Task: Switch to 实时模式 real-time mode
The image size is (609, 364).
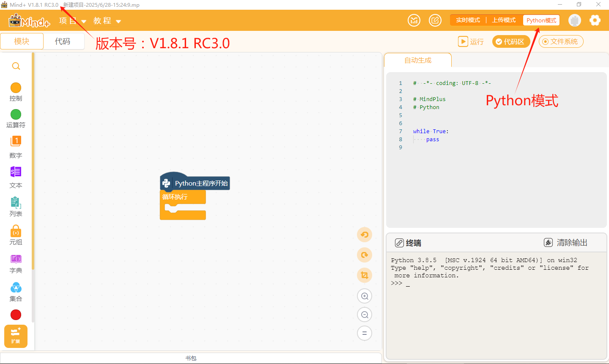Action: (x=468, y=20)
